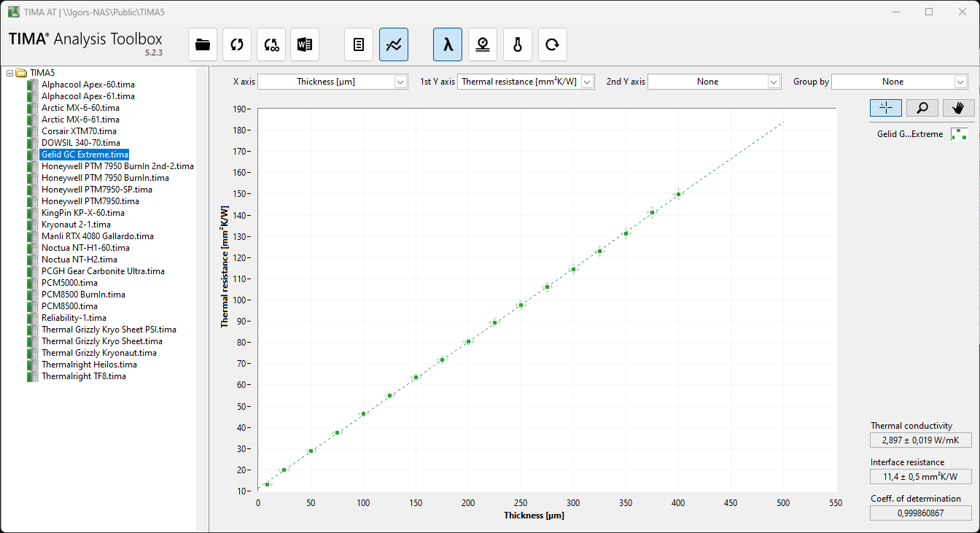Viewport: 980px width, 533px height.
Task: Select PCGH Gear Carbonite Ultra.tima
Action: pos(103,271)
